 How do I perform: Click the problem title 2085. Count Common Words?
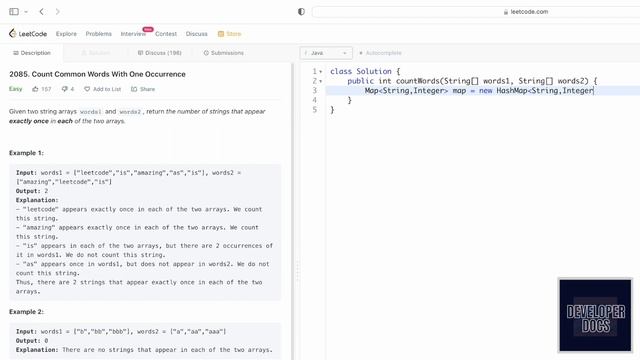click(97, 74)
